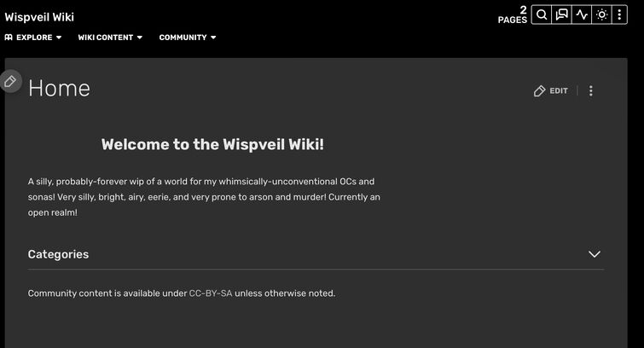Click the pencil icon beside EDIT
This screenshot has height=348, width=644.
click(x=539, y=90)
